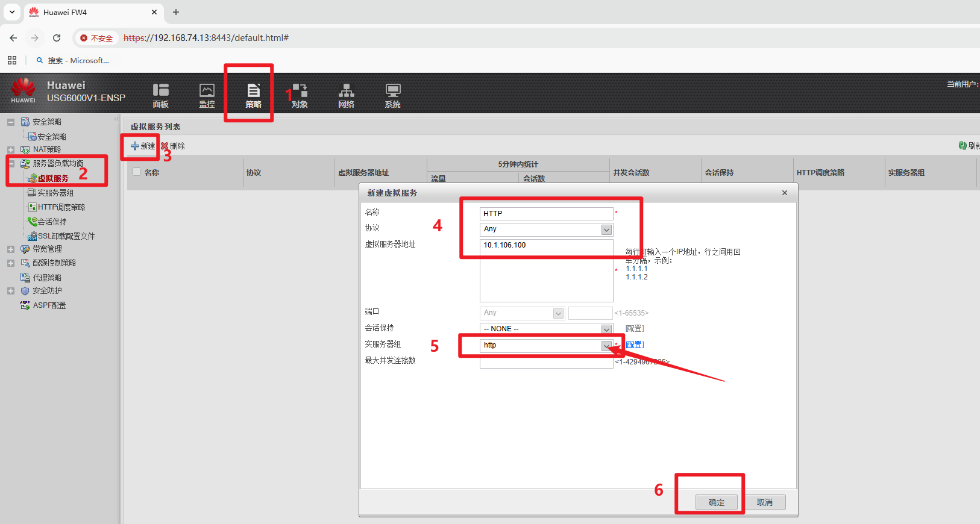980x524 pixels.
Task: Open the 系统 system icon
Action: pos(392,95)
